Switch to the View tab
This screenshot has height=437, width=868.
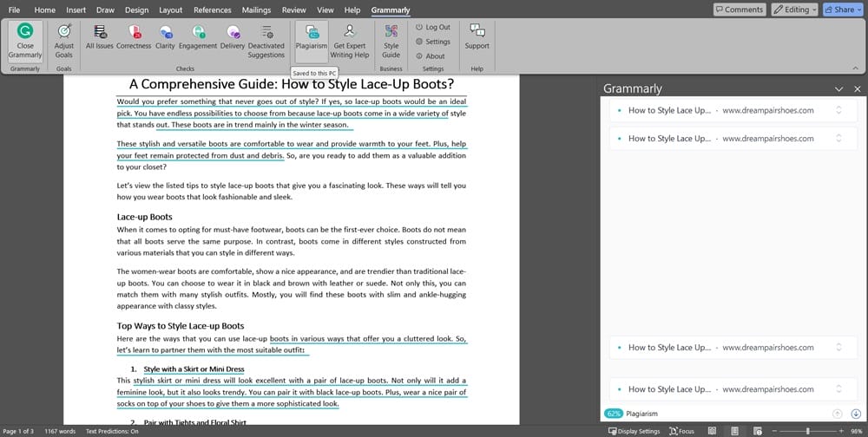pyautogui.click(x=325, y=10)
